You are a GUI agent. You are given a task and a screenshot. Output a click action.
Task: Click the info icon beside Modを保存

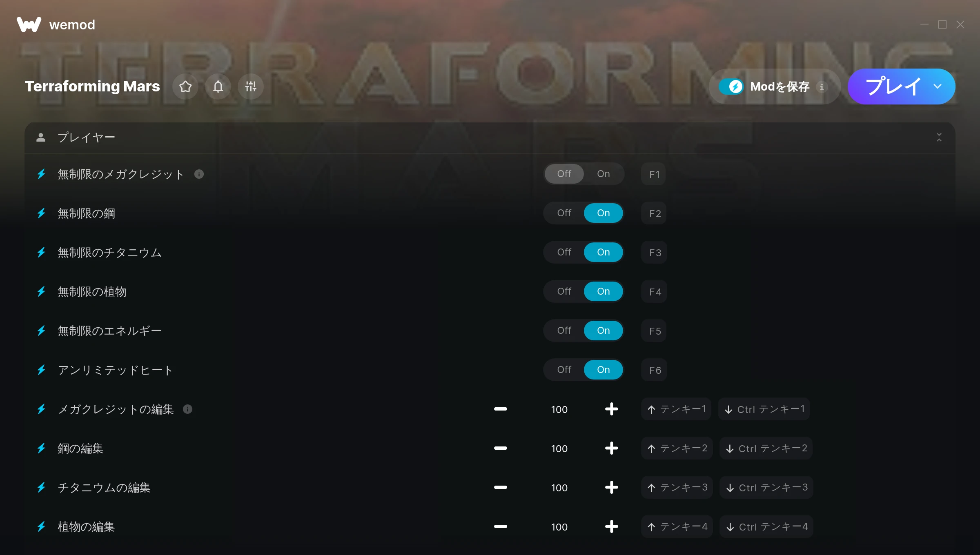[822, 87]
